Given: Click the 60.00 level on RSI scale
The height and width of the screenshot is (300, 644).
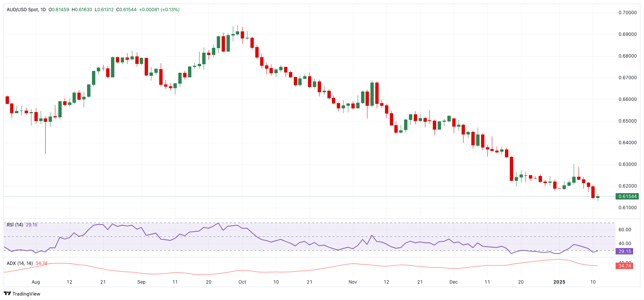Looking at the screenshot, I should 625,230.
